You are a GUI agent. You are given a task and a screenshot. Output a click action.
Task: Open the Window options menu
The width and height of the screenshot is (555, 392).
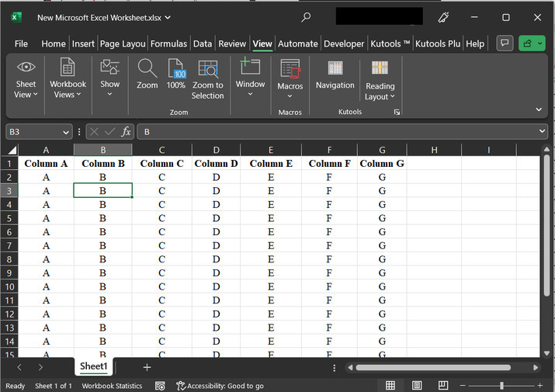(x=250, y=78)
